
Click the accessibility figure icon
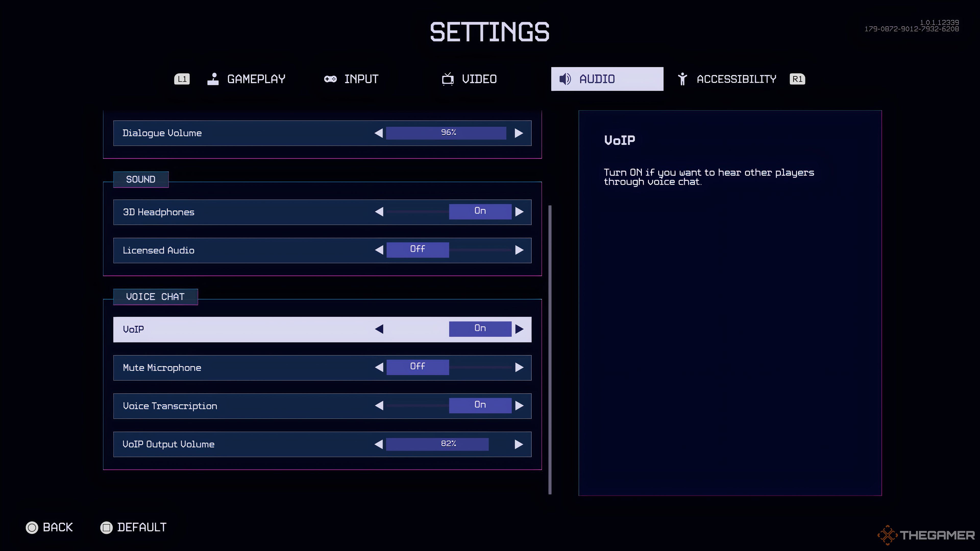coord(682,79)
